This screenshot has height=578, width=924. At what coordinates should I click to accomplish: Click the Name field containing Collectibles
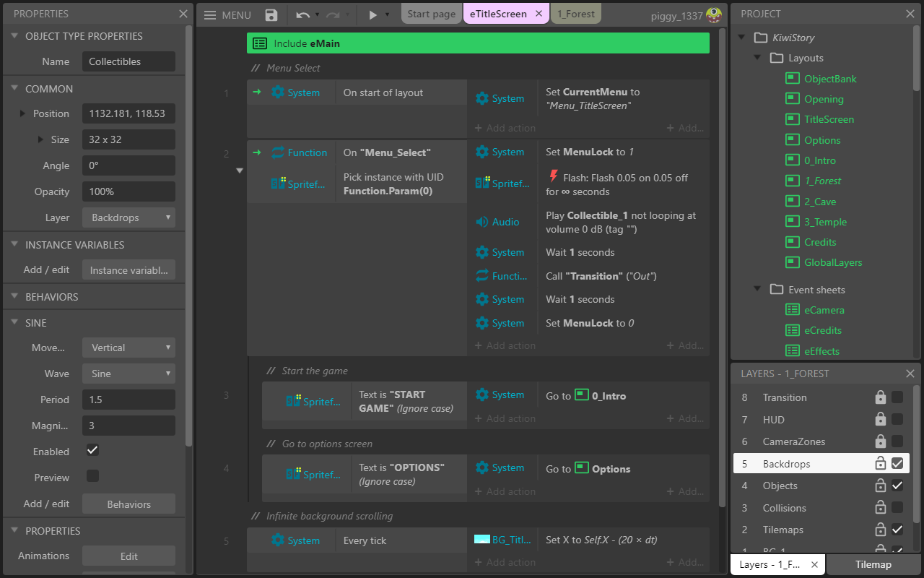(128, 61)
